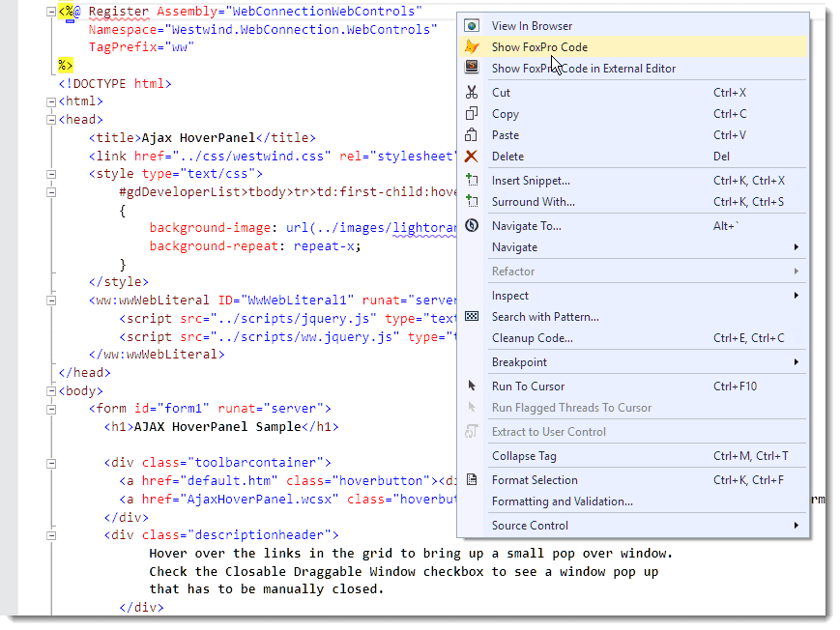Click the View In Browser globe icon
Viewport: 840px width, 630px height.
coord(472,26)
